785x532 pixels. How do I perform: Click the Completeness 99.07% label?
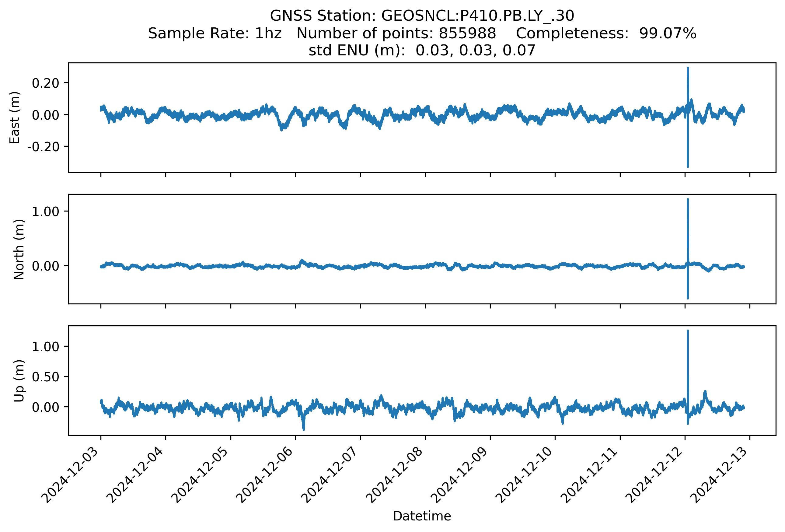(606, 33)
